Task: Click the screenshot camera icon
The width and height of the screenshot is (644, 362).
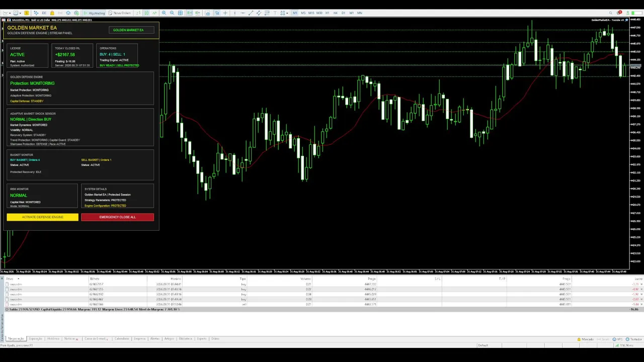Action: [208, 13]
